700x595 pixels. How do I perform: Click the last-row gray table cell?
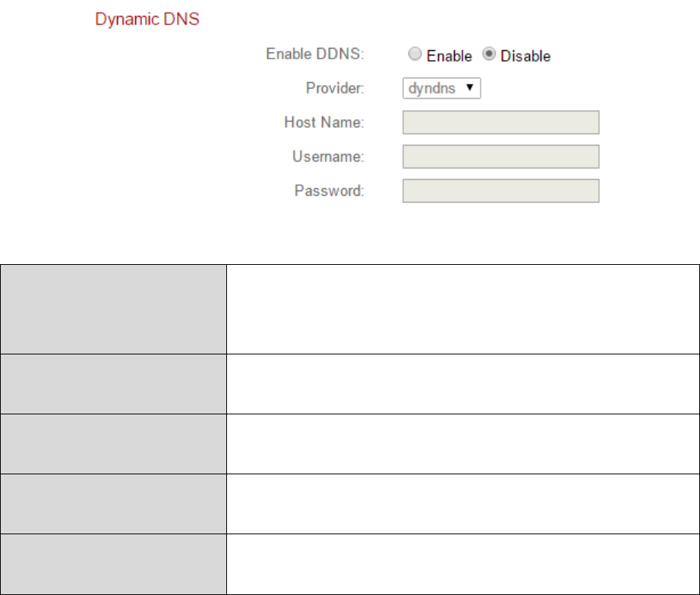click(114, 563)
